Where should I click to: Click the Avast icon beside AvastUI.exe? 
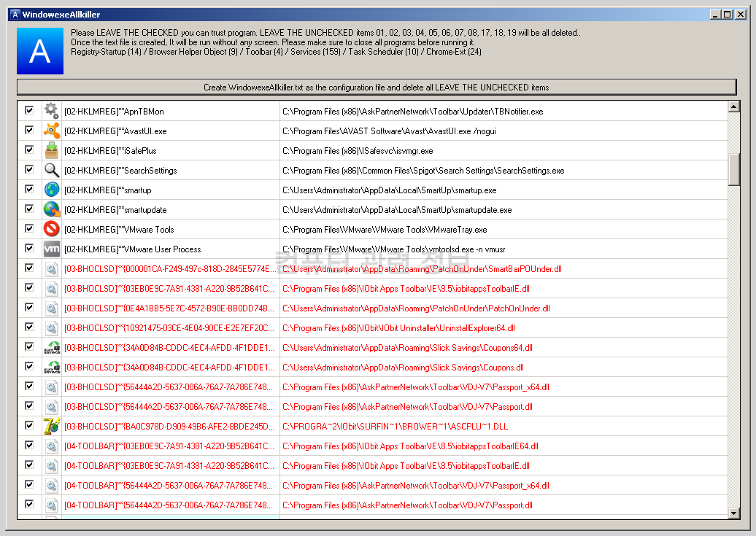coord(52,131)
